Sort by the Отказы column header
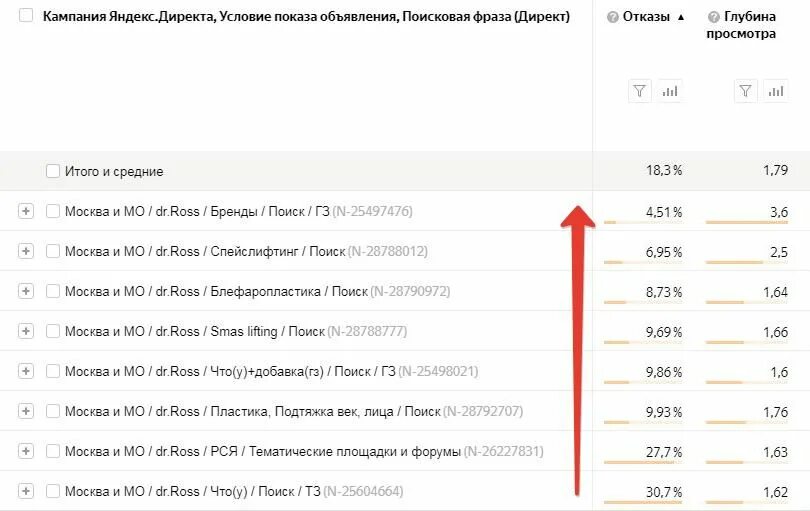Viewport: 810px width, 511px height. [x=646, y=17]
